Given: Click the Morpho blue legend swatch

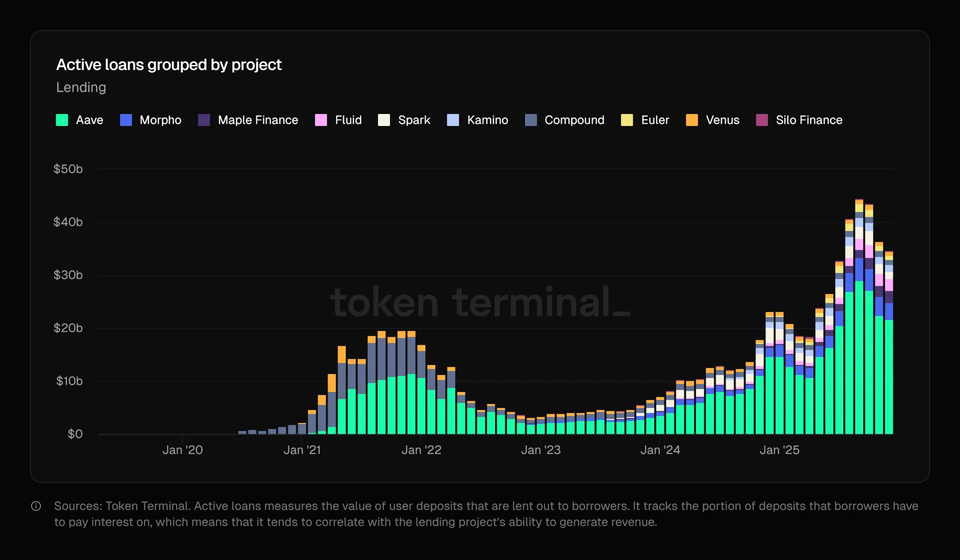Looking at the screenshot, I should [126, 120].
